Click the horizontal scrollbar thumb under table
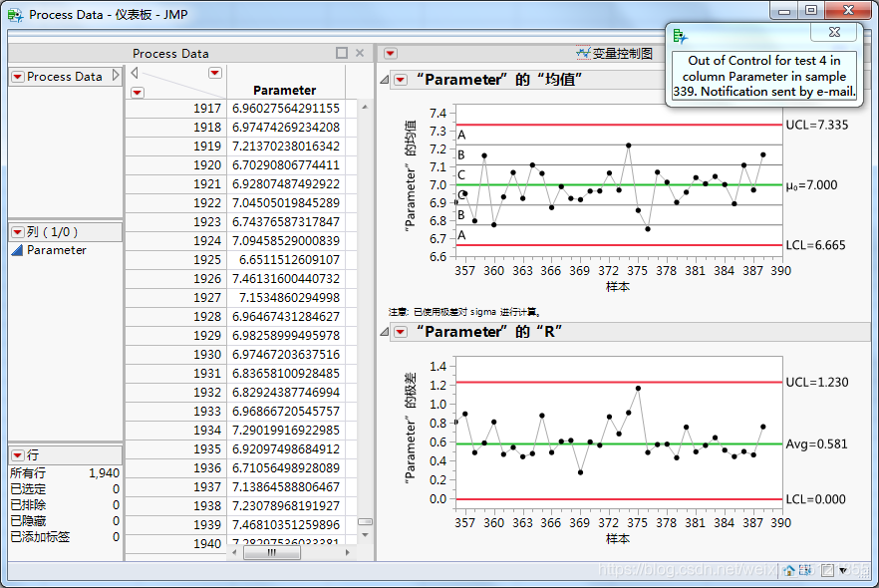This screenshot has width=879, height=588. coord(272,553)
